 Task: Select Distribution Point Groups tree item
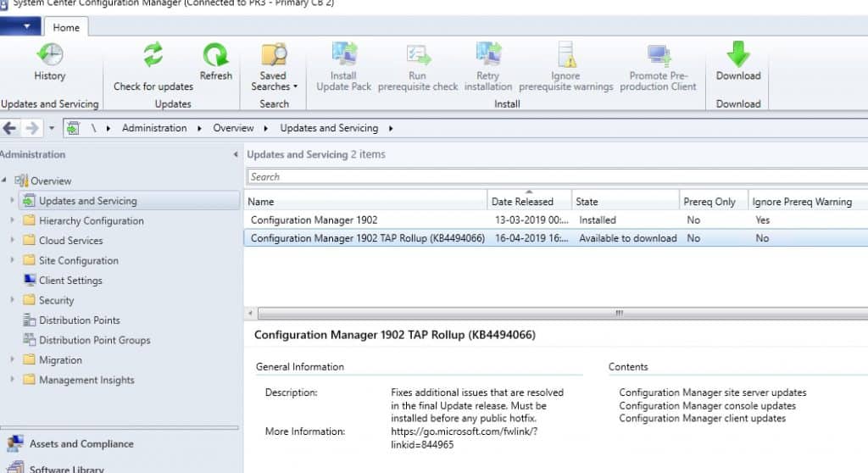(95, 340)
